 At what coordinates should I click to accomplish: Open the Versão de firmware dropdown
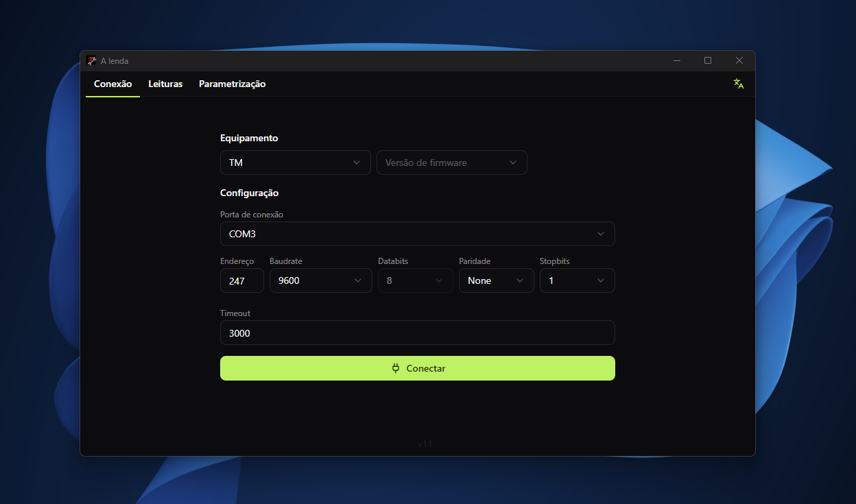click(452, 163)
